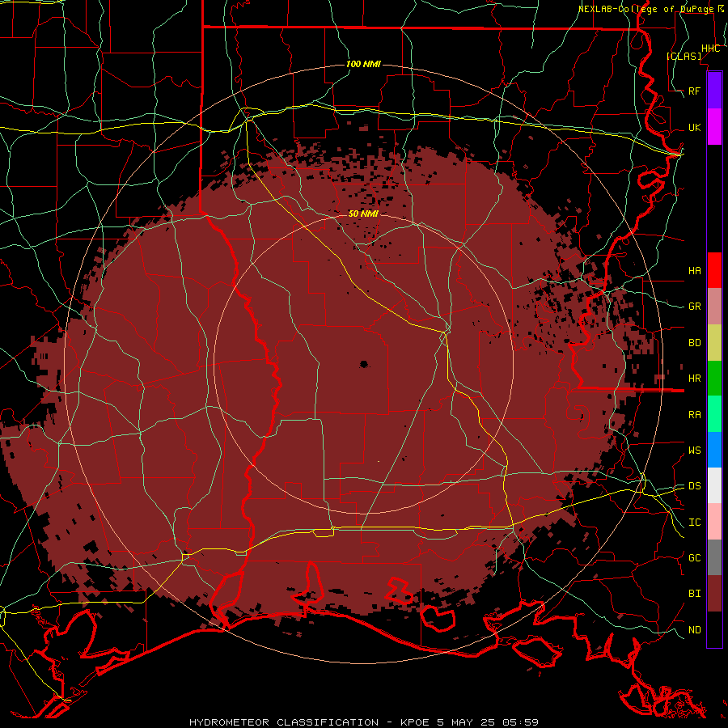
Task: Click the ND black legend swatch
Action: tap(714, 629)
